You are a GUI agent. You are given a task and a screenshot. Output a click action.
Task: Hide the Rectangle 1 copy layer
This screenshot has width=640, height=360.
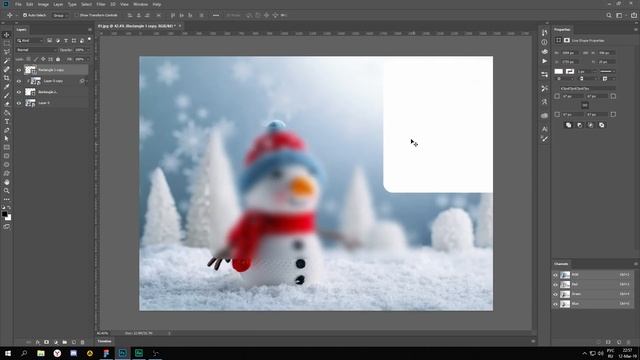[x=19, y=70]
